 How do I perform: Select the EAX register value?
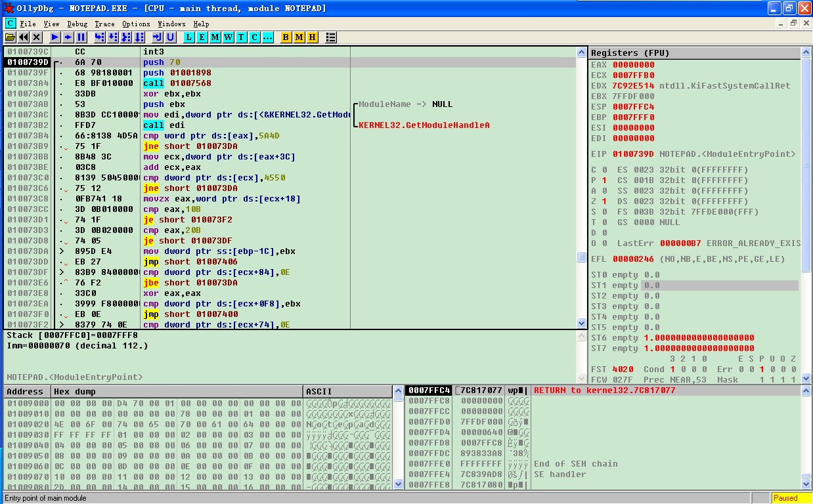[x=634, y=65]
